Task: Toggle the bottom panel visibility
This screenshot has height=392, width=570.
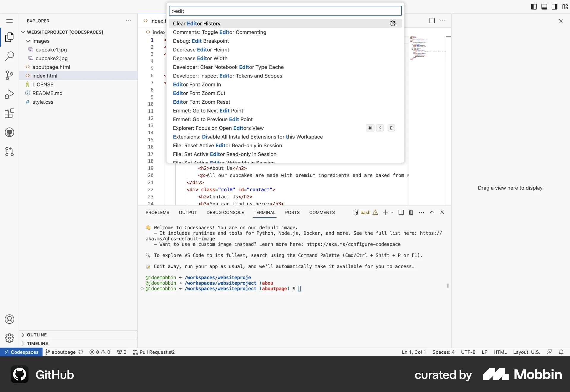Action: tap(544, 6)
